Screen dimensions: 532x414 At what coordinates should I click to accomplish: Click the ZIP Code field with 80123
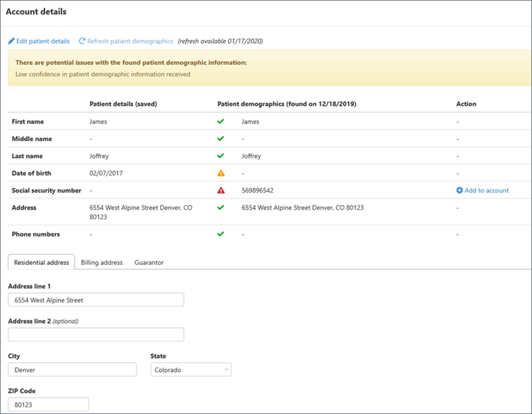click(49, 405)
